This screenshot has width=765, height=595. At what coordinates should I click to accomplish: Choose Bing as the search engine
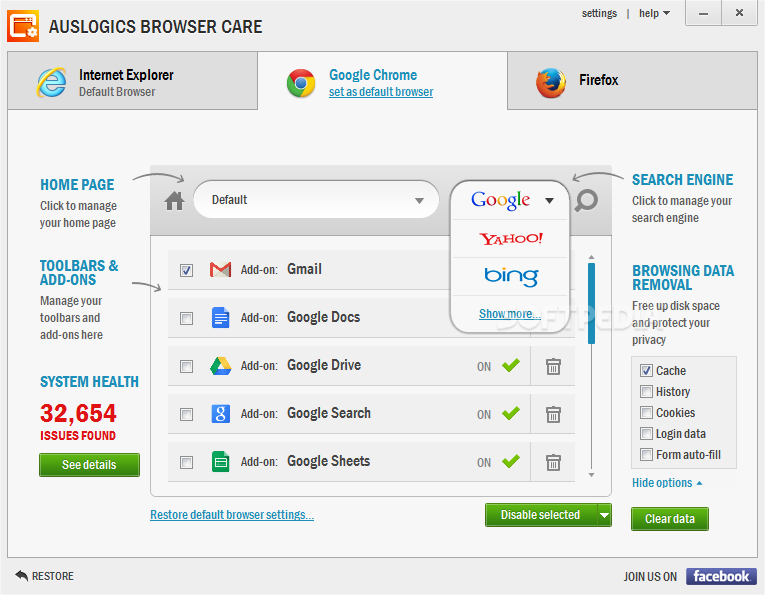[511, 277]
